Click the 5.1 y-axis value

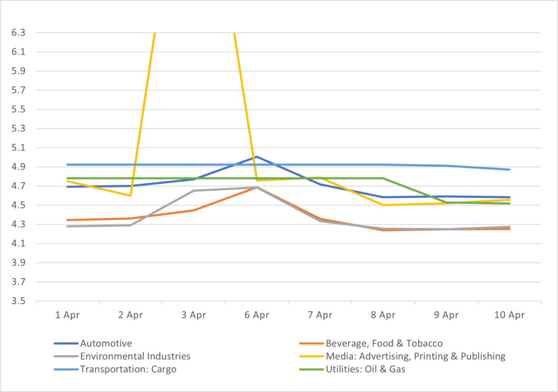pyautogui.click(x=18, y=148)
